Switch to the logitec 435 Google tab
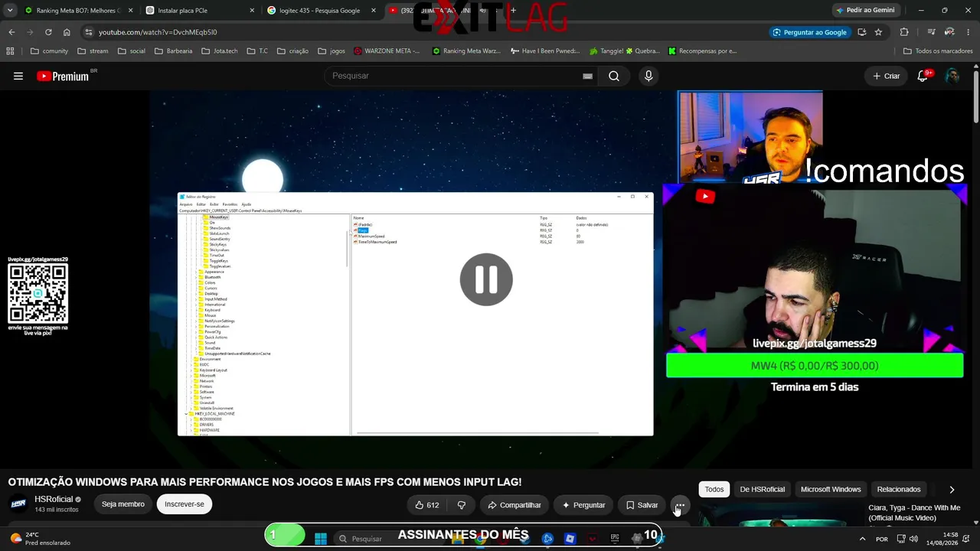The height and width of the screenshot is (551, 980). (x=321, y=11)
